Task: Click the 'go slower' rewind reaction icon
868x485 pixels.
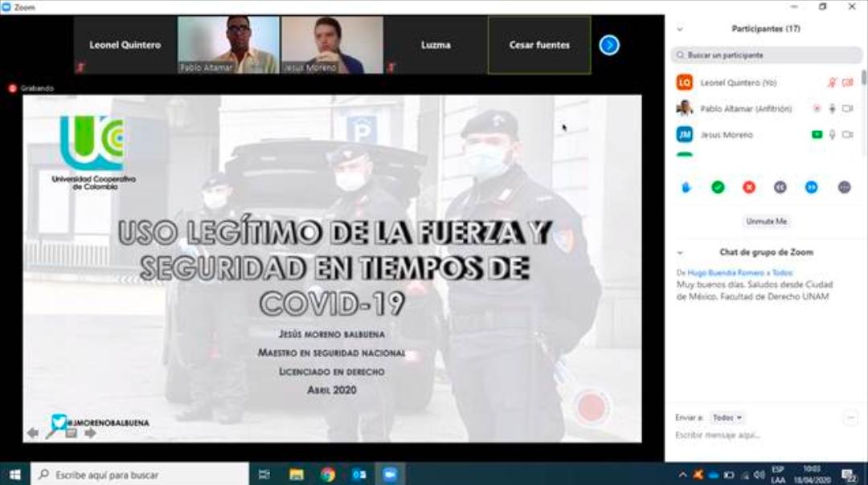Action: 780,187
